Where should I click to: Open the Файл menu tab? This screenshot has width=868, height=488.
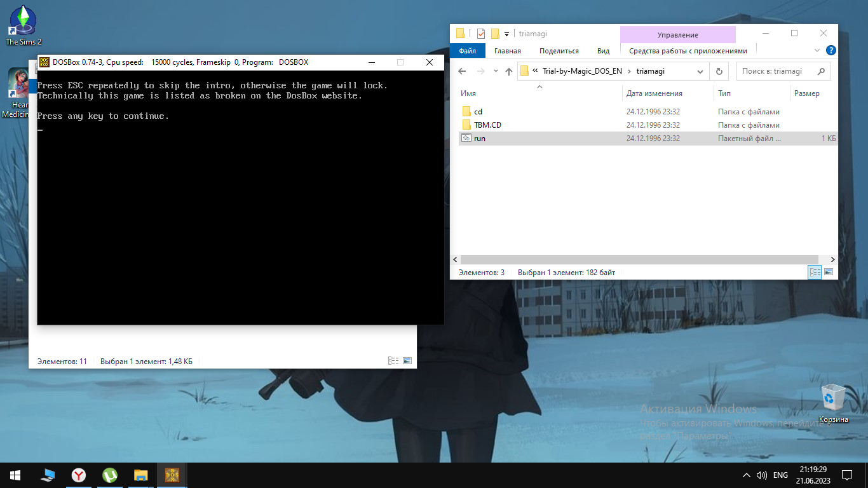[x=468, y=51]
